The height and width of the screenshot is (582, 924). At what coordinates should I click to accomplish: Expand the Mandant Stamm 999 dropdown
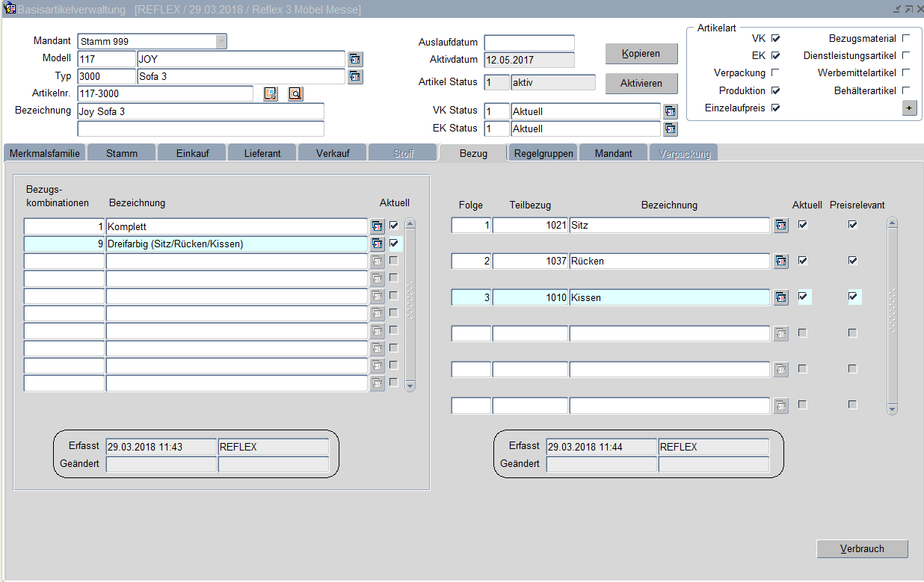[x=221, y=42]
